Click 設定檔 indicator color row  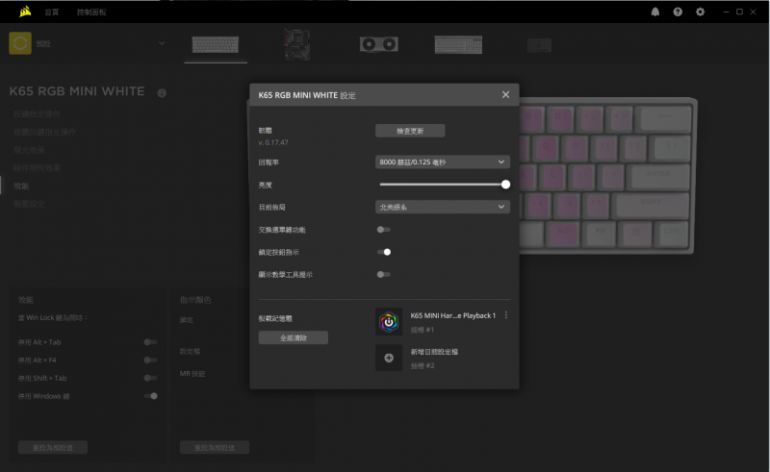[190, 352]
